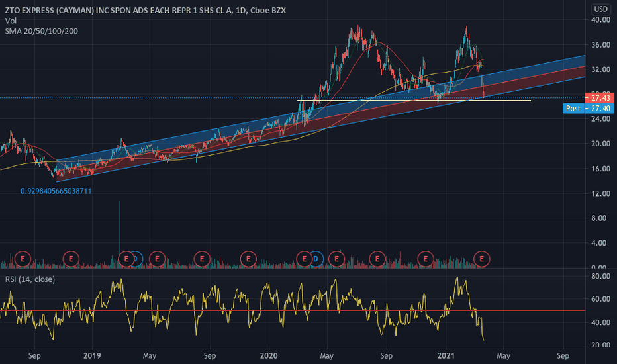Select the Vol indicator label
This screenshot has width=617, height=364.
(11, 21)
